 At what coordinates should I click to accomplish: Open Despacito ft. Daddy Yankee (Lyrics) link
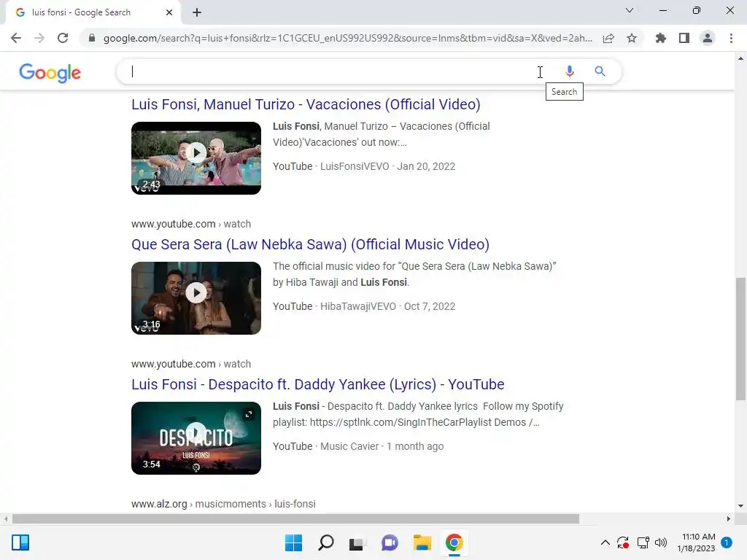click(318, 384)
